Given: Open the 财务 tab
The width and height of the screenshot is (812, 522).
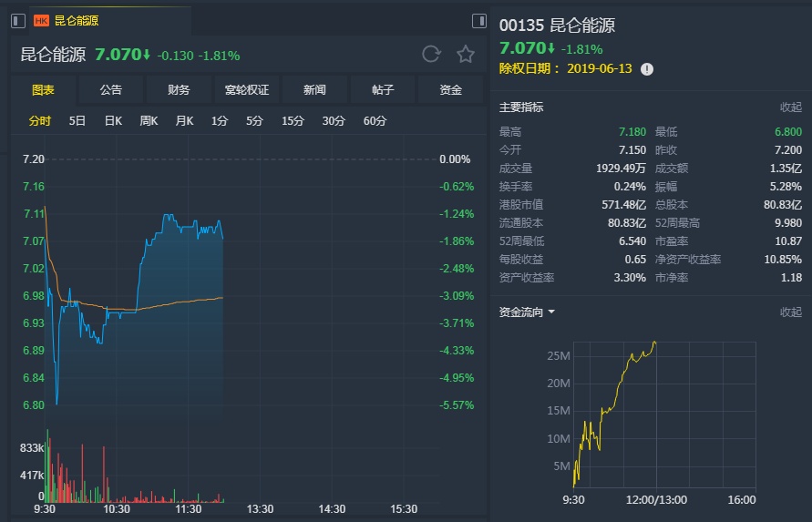Looking at the screenshot, I should pos(179,90).
